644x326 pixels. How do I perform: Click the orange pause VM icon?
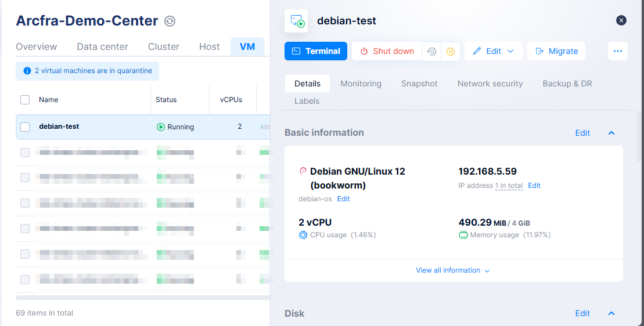point(451,51)
